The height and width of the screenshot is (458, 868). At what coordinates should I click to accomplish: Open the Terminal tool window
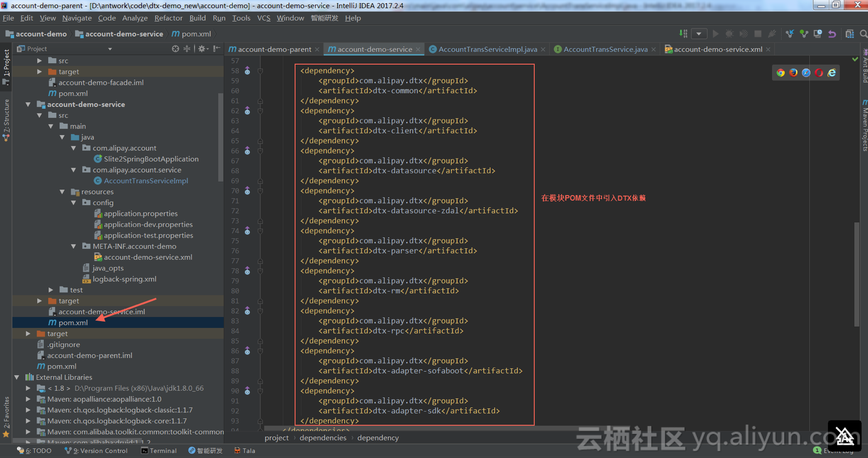[159, 450]
